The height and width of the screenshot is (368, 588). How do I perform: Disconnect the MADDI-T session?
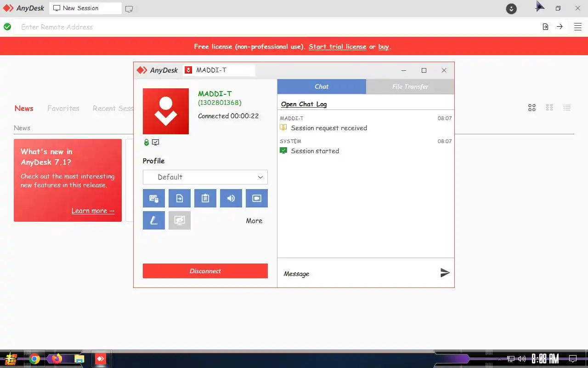205,271
